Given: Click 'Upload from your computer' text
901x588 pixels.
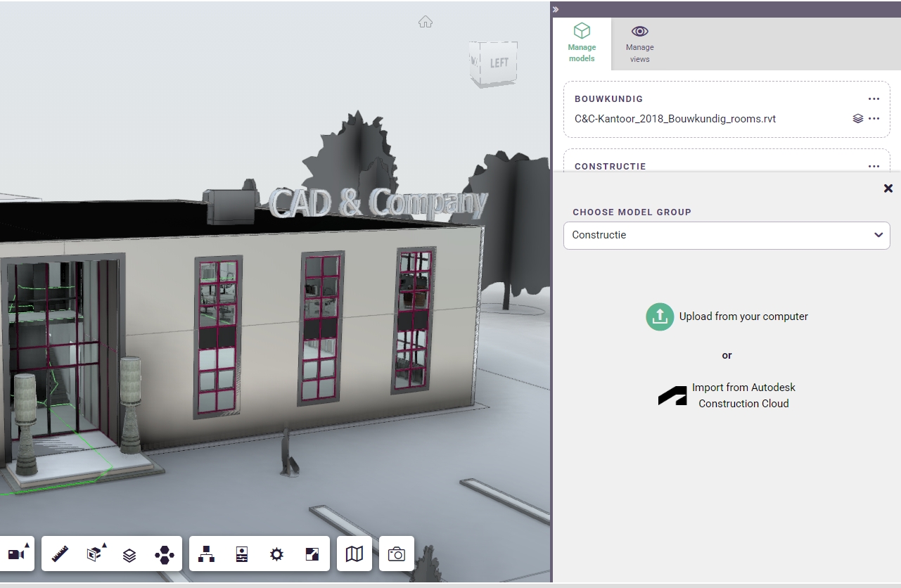Looking at the screenshot, I should [743, 317].
